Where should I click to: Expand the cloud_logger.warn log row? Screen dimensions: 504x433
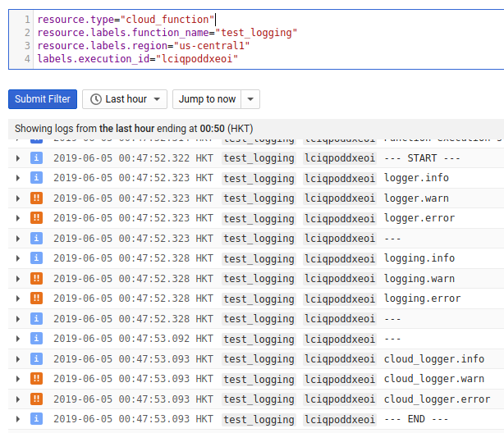click(x=18, y=379)
